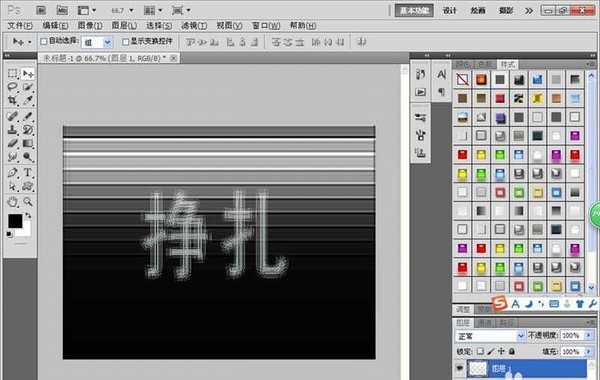Viewport: 600px width, 380px height.
Task: Select the Eraser tool
Action: click(13, 143)
